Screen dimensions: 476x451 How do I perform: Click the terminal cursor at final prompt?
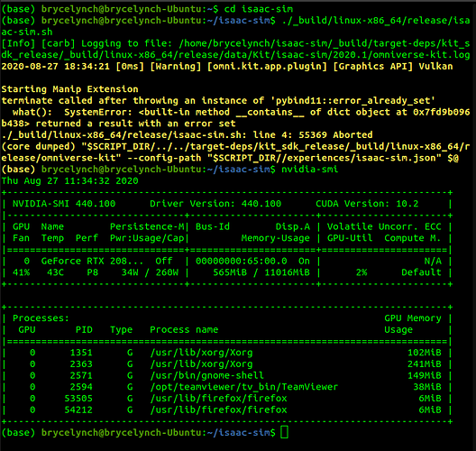285,432
